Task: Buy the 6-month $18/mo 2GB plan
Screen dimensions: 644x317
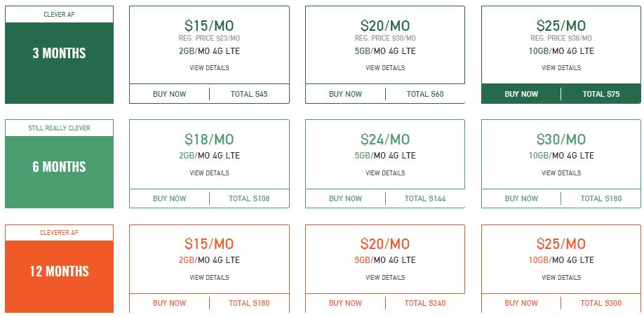Action: (169, 198)
